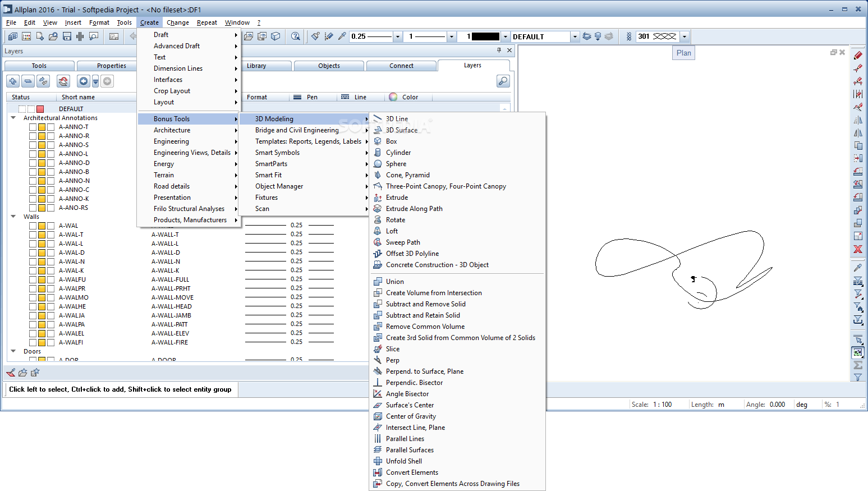Toggle first status checkbox of A-WAL-D
Viewport: 868px width, 491px height.
[x=33, y=253]
